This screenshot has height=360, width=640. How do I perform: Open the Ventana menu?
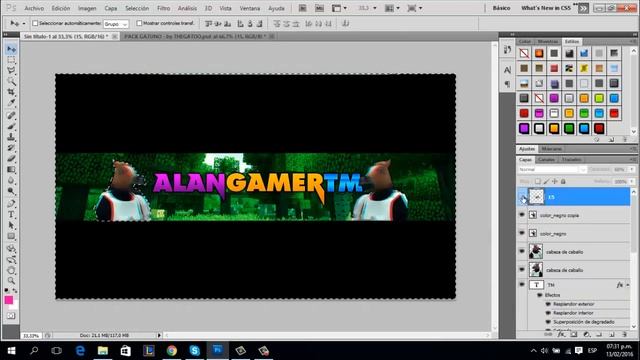point(250,8)
